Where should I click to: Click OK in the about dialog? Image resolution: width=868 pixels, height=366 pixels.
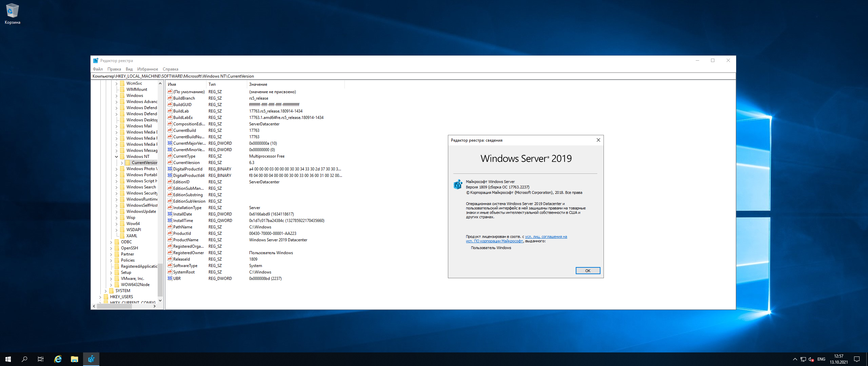click(x=588, y=270)
